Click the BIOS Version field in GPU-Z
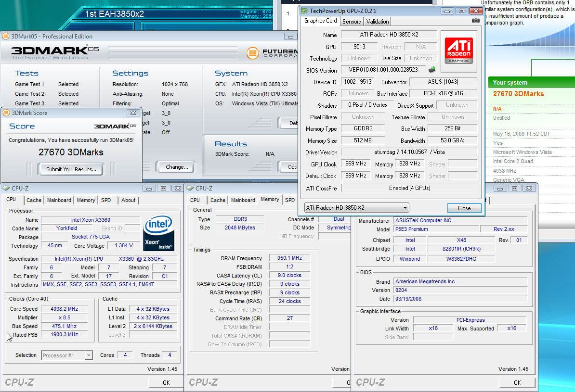This screenshot has width=575, height=392. tap(383, 70)
